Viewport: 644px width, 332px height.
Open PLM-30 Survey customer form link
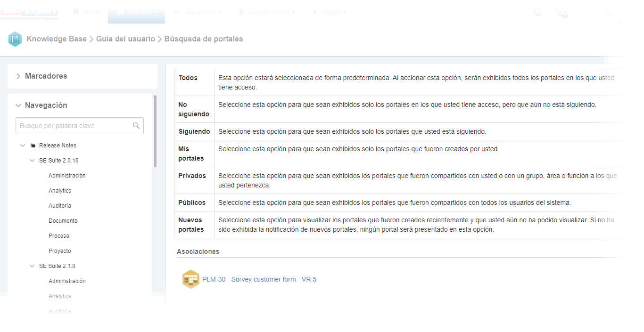point(259,279)
